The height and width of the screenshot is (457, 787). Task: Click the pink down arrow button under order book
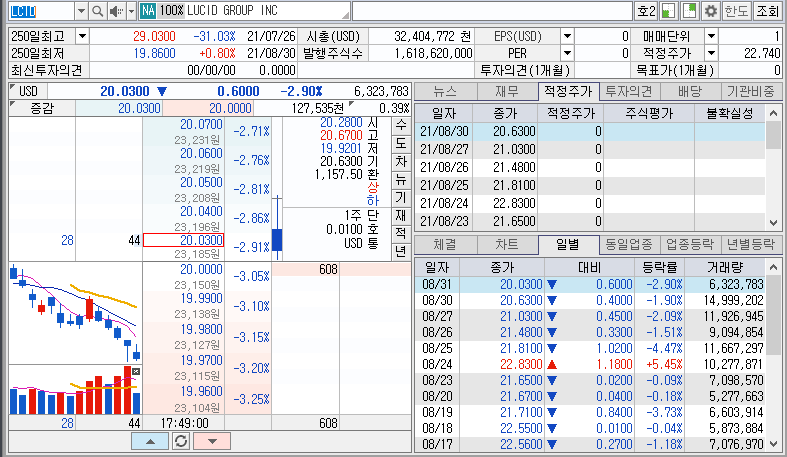click(x=212, y=441)
